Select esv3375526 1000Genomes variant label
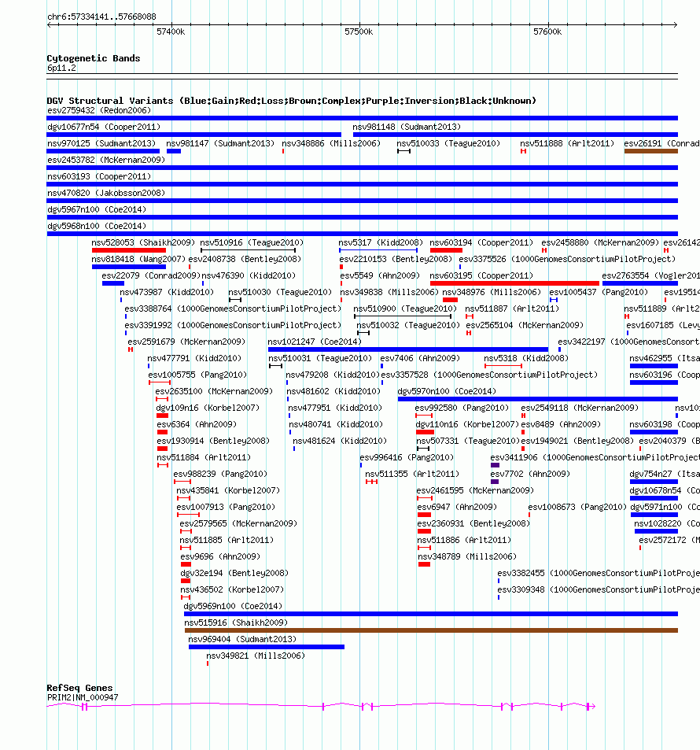700x750 pixels. click(x=567, y=259)
